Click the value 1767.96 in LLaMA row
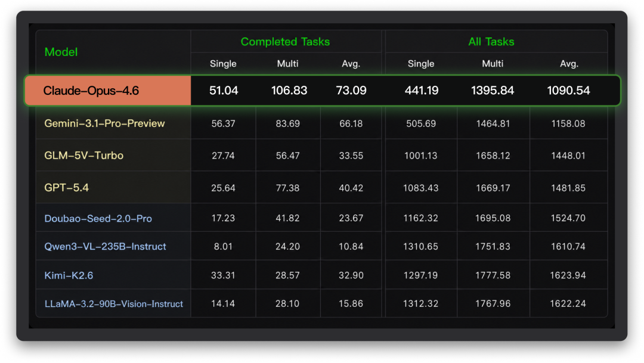This screenshot has height=363, width=644. pos(493,303)
